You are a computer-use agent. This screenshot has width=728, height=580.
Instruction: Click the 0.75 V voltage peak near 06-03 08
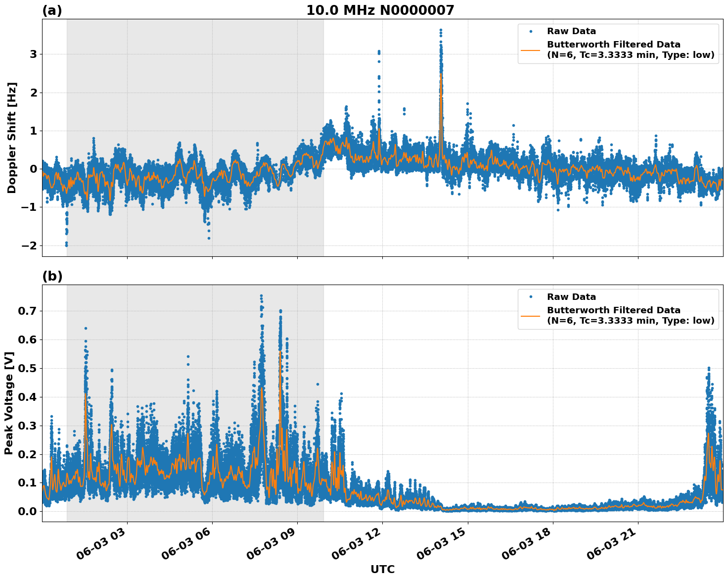click(x=261, y=296)
